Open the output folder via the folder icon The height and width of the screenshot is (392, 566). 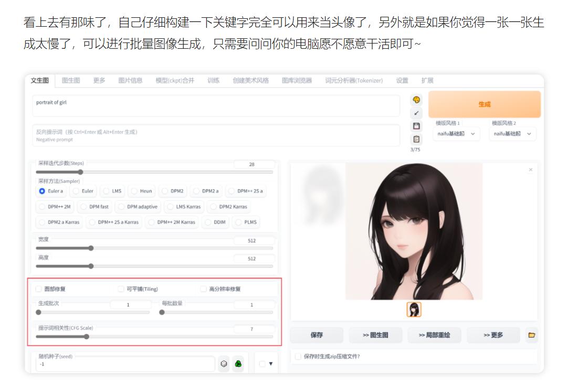[531, 335]
